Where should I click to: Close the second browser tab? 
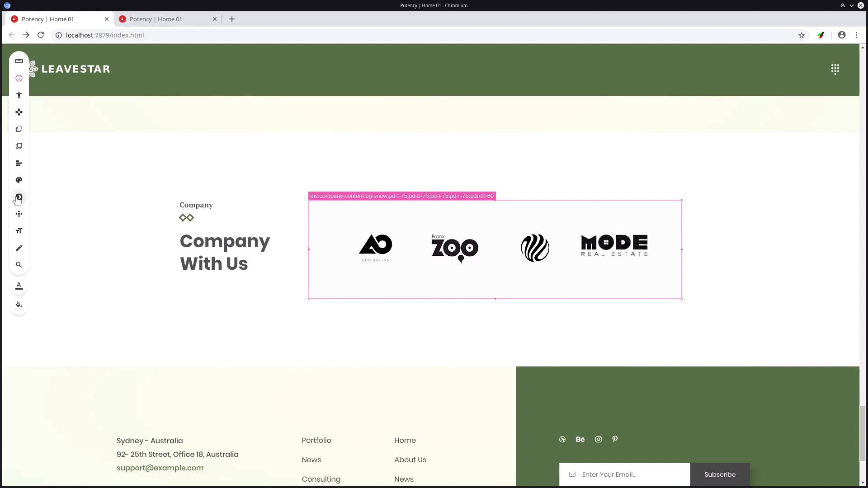215,19
